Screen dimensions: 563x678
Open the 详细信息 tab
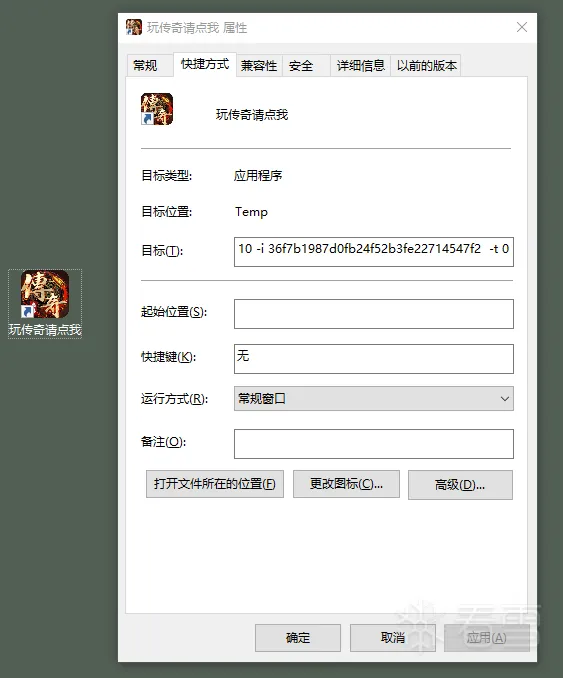tap(361, 66)
